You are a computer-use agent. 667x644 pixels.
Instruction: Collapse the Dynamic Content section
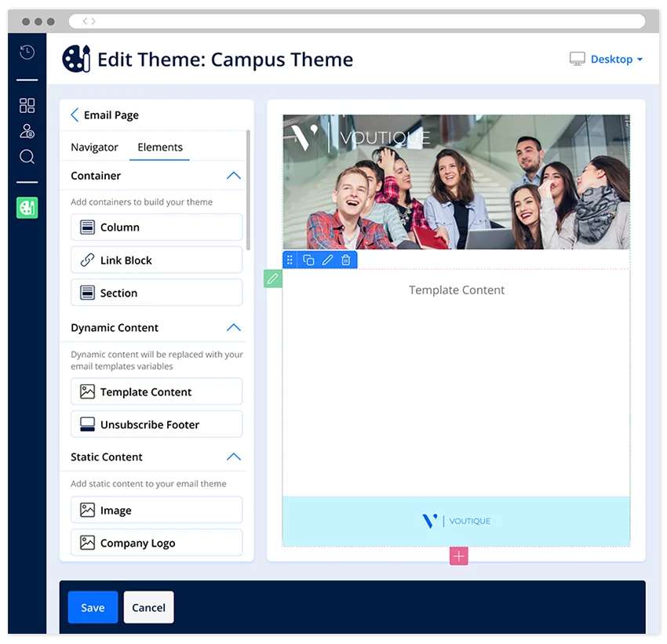(234, 327)
